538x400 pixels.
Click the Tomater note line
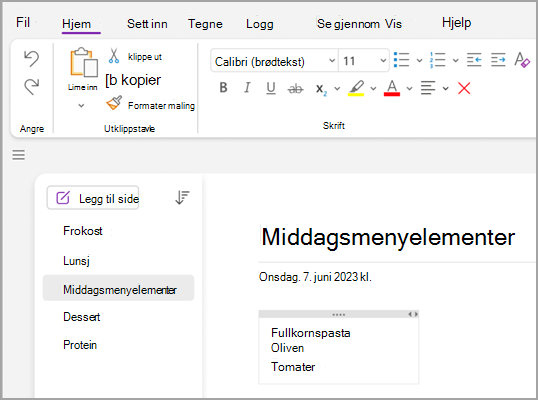[x=293, y=367]
